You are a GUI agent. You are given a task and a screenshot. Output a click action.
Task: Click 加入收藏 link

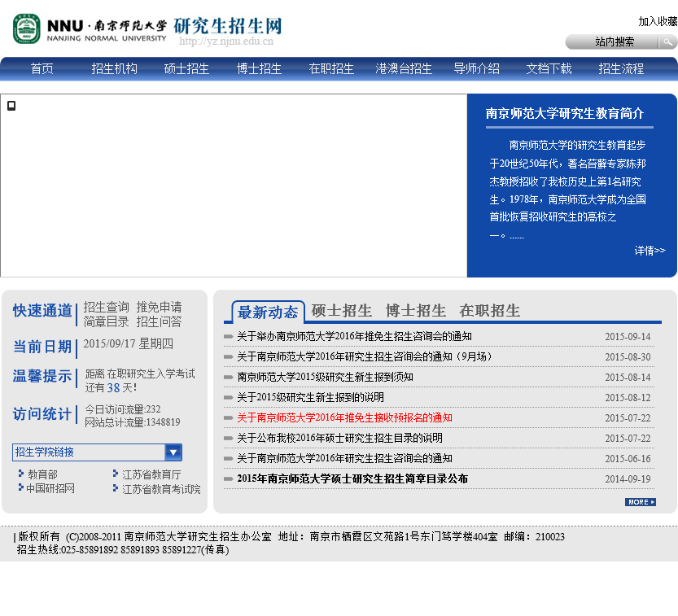[658, 22]
